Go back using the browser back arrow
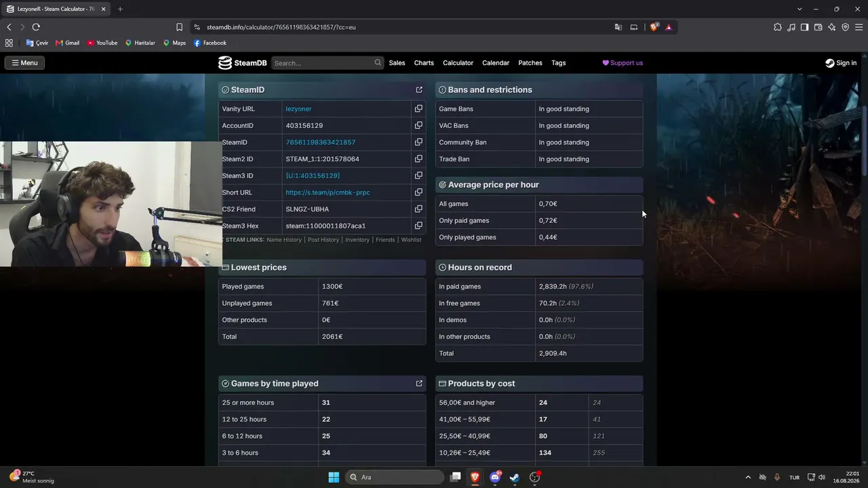Image resolution: width=868 pixels, height=488 pixels. 9,27
